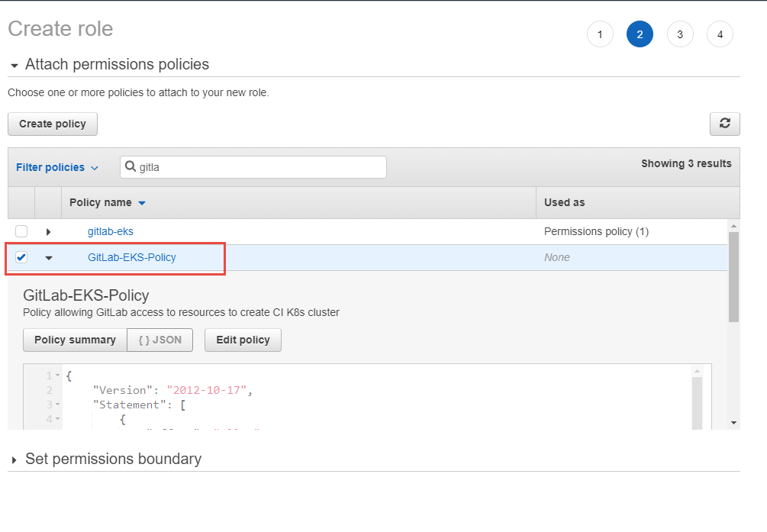Screen dimensions: 767x532
Task: Jump to step 3 circle indicator
Action: coord(679,34)
